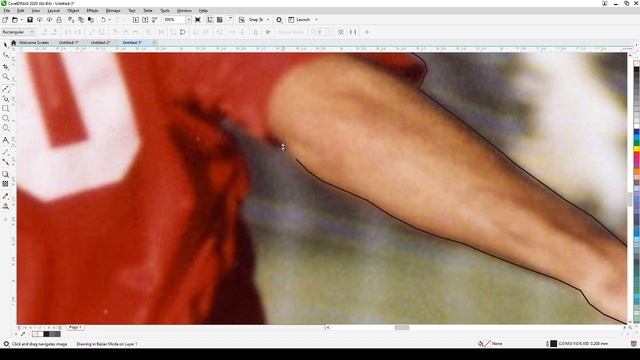The image size is (640, 360).
Task: Select the Freehand/Bezier curve tool
Action: click(x=5, y=88)
